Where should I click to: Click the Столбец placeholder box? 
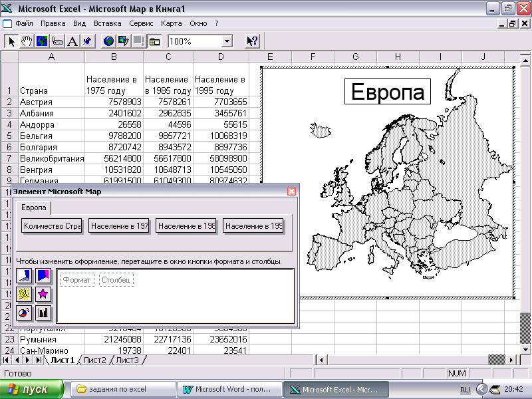coord(116,280)
